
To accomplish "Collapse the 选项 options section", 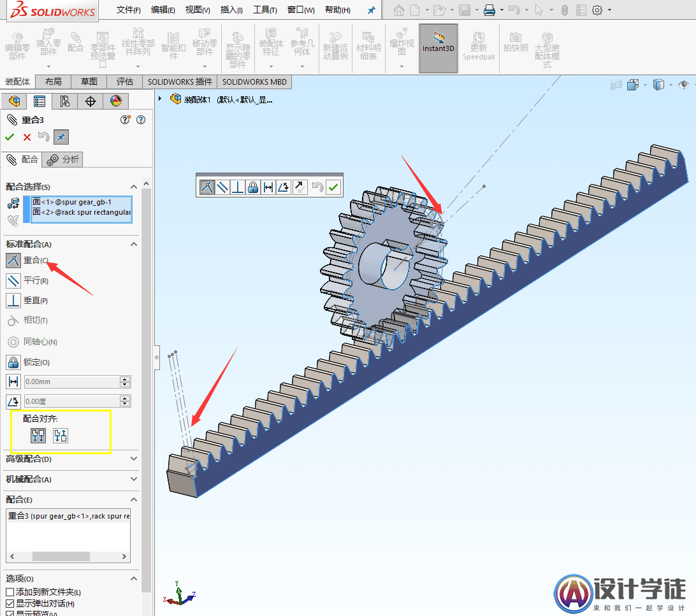I will (134, 578).
